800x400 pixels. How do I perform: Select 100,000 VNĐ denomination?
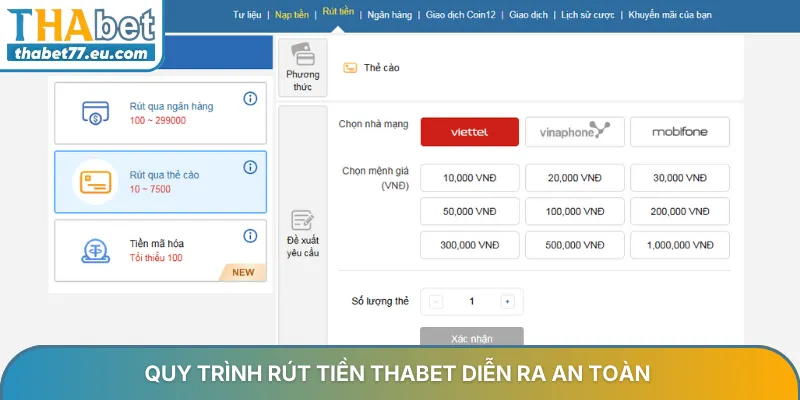574,211
